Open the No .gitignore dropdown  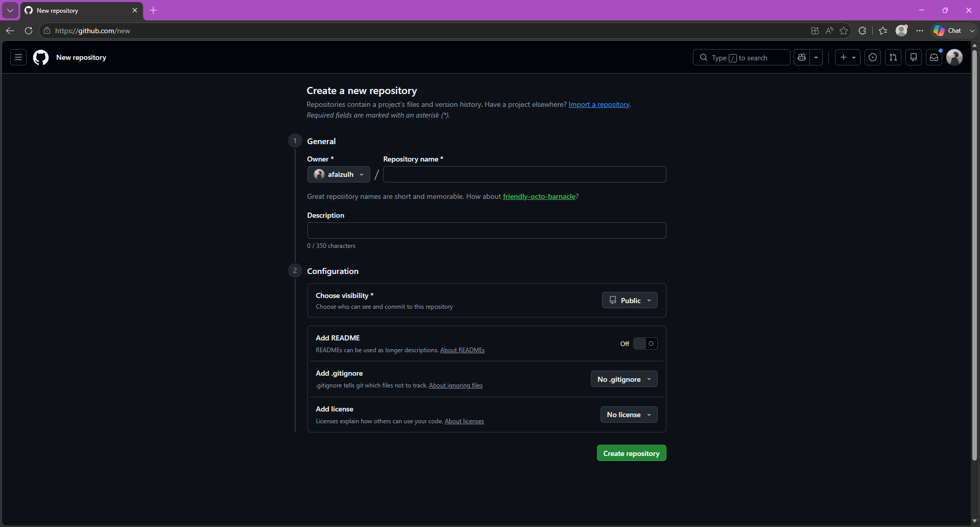point(624,379)
